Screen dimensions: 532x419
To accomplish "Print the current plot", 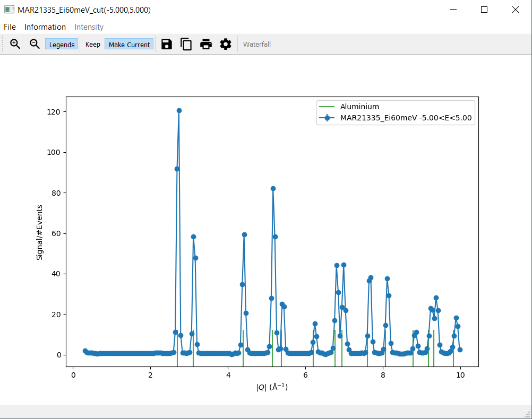I will (205, 44).
